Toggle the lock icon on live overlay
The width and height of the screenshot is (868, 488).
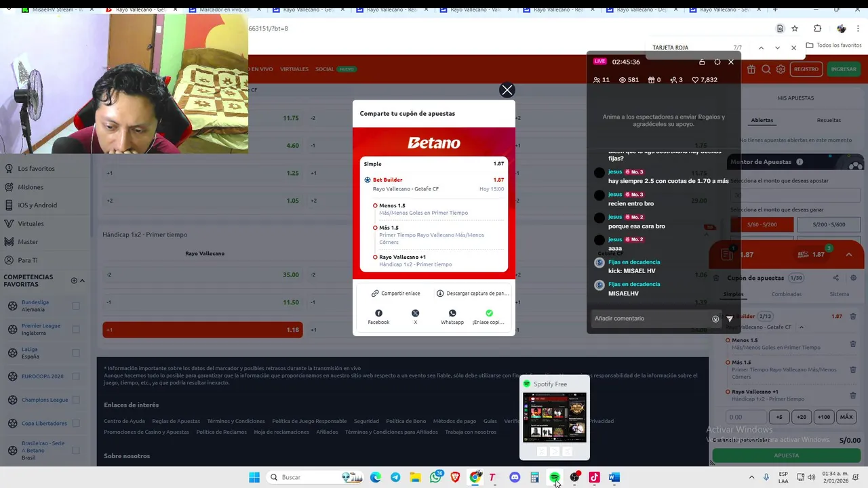click(x=702, y=62)
